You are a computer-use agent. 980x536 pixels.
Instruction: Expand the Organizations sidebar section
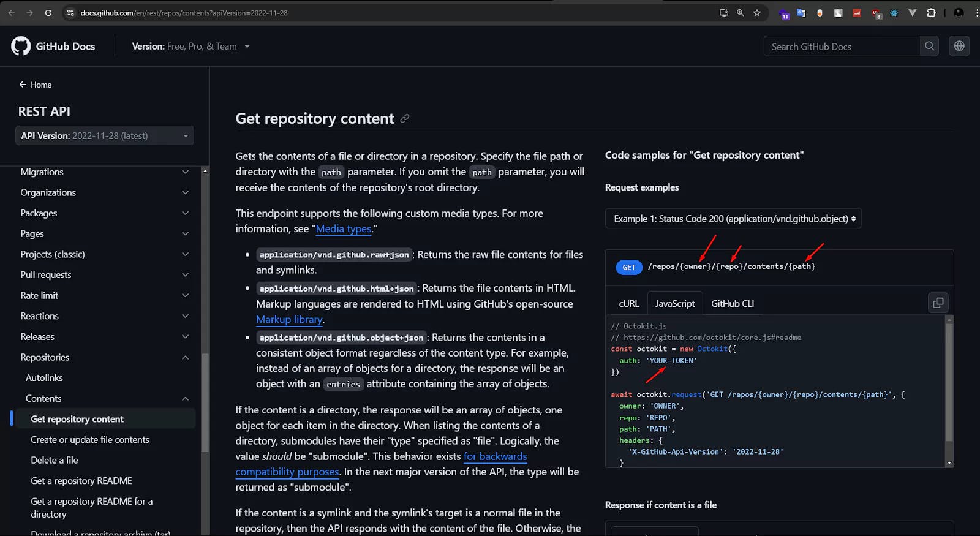click(x=105, y=192)
